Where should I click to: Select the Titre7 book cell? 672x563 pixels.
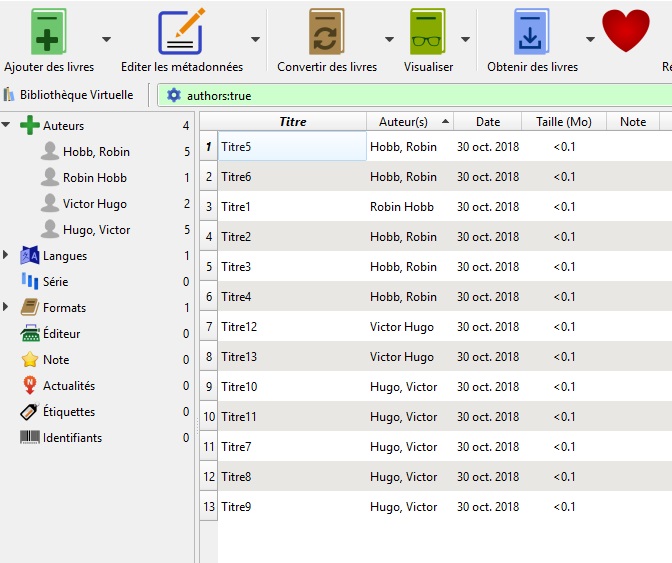pyautogui.click(x=292, y=446)
